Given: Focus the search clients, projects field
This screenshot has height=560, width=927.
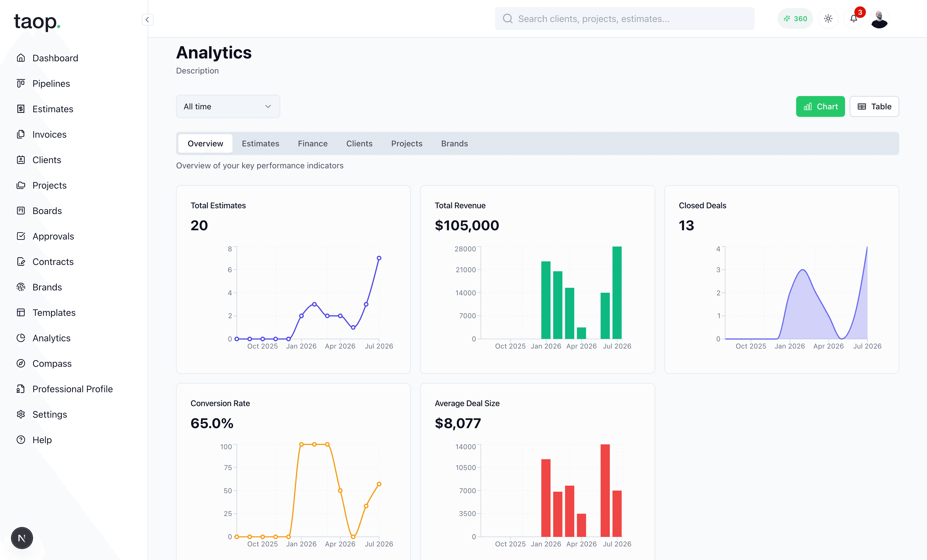Looking at the screenshot, I should pyautogui.click(x=624, y=19).
